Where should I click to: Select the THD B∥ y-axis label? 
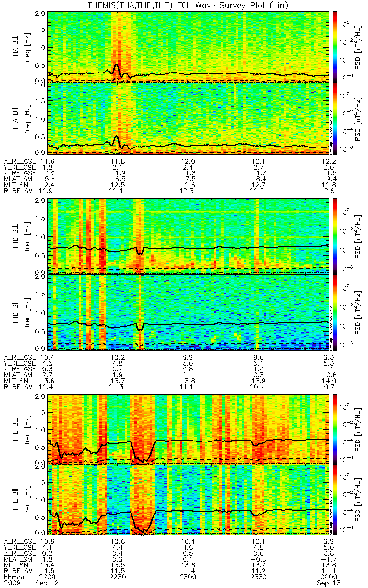(x=16, y=312)
